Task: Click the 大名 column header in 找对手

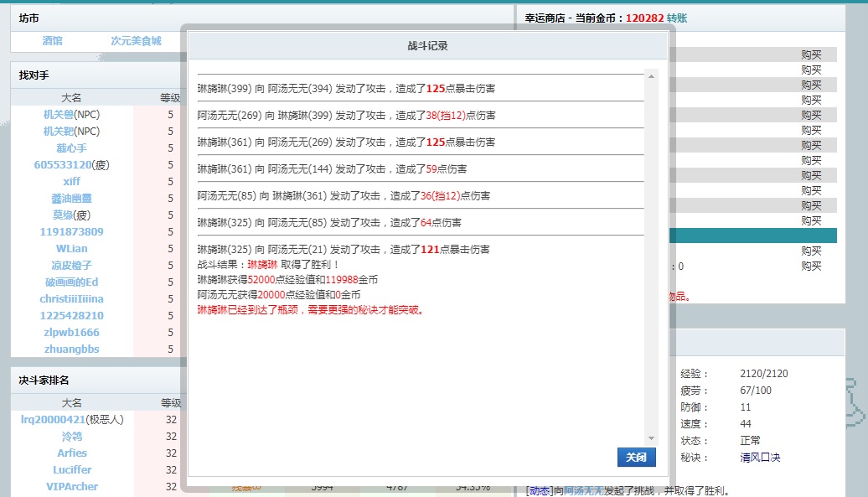Action: pos(71,98)
